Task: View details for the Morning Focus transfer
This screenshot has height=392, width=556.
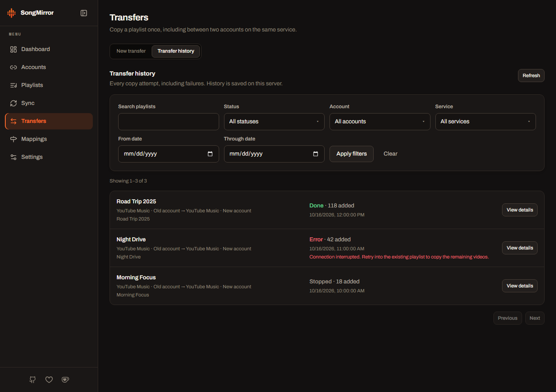Action: [x=520, y=286]
